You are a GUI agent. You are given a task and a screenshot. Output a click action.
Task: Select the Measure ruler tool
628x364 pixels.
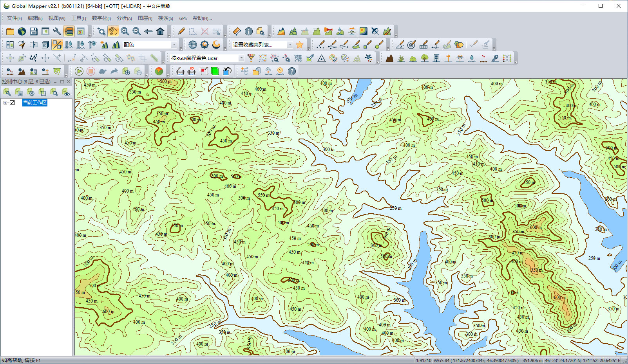pos(237,32)
